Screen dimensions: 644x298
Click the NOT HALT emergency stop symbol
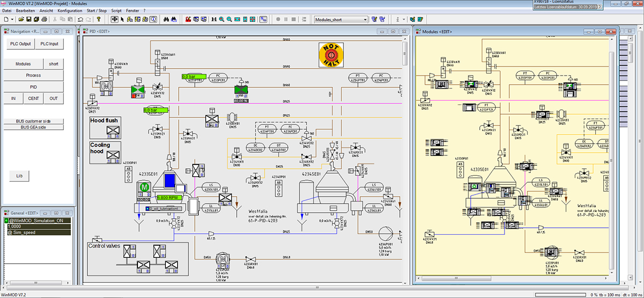click(330, 54)
